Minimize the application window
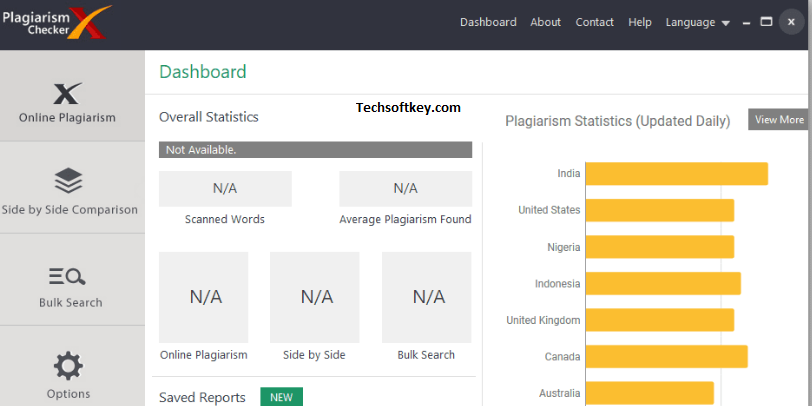The height and width of the screenshot is (406, 812). pos(746,23)
